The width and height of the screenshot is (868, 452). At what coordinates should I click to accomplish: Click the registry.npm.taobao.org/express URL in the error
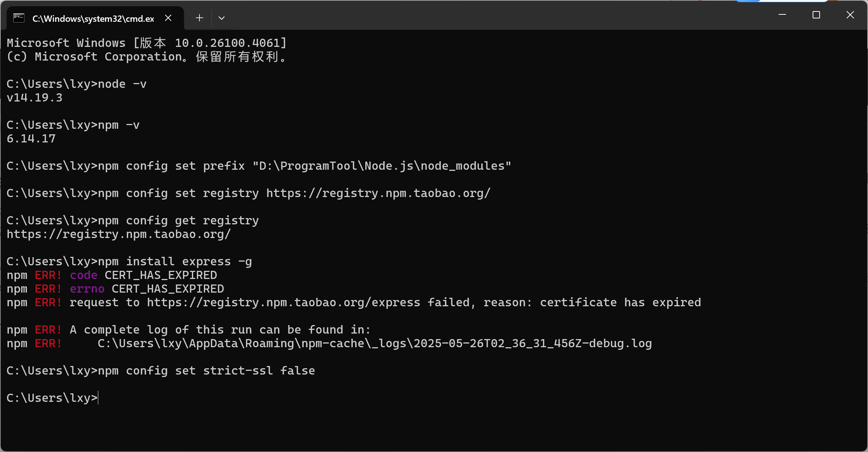(284, 303)
